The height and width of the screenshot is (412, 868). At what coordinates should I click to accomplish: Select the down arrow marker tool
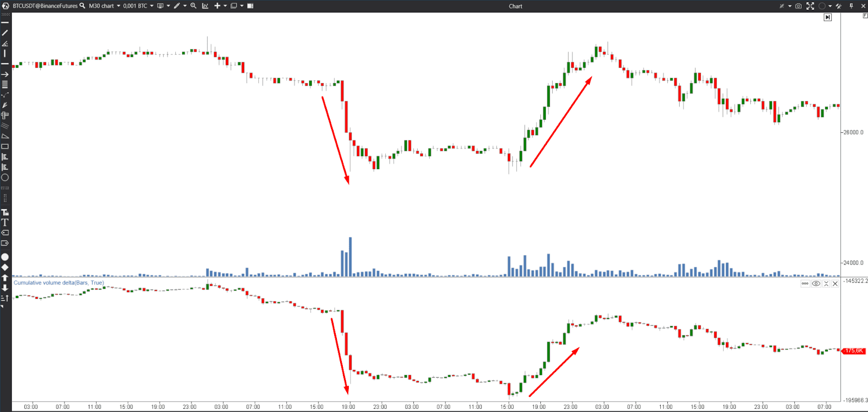point(5,288)
